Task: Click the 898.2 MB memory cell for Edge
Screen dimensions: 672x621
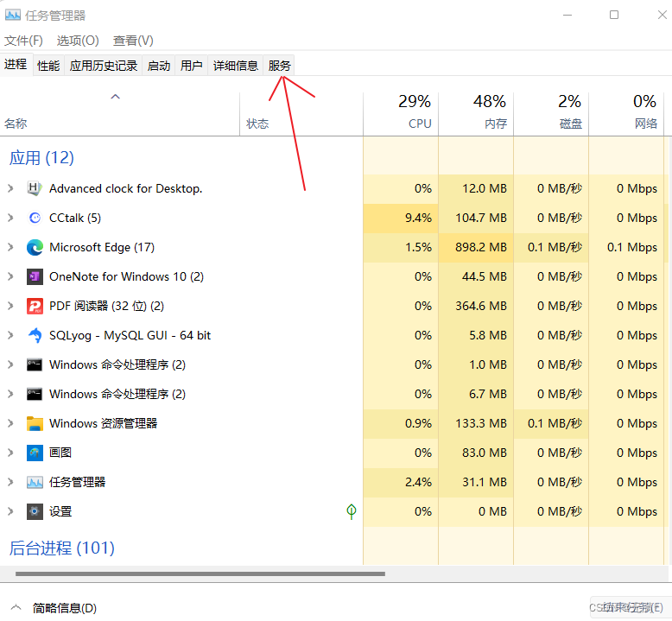Action: coord(476,247)
